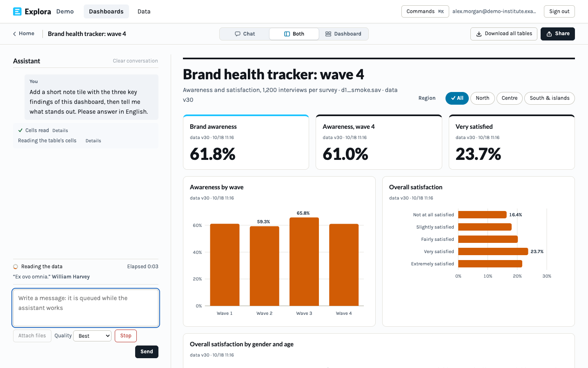This screenshot has width=588, height=368.
Task: Switch to Both view mode
Action: pyautogui.click(x=294, y=34)
